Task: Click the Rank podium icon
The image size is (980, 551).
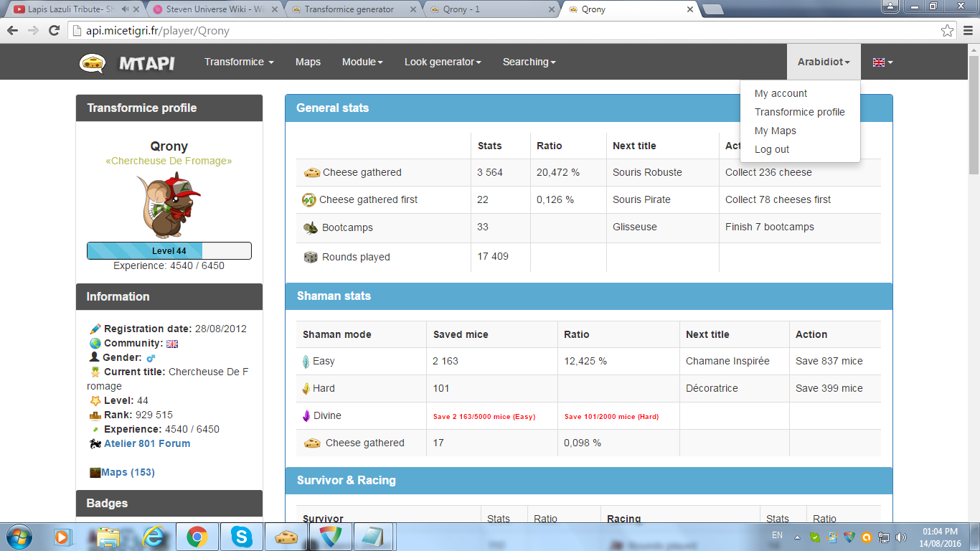Action: pos(95,415)
